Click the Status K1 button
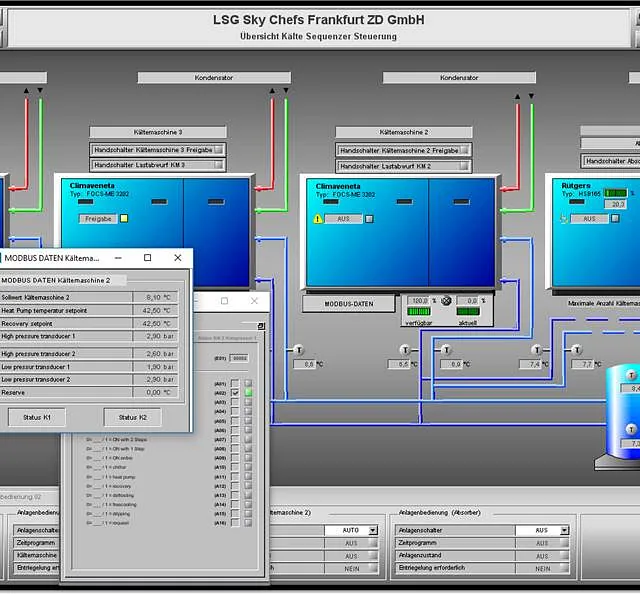 coord(37,417)
